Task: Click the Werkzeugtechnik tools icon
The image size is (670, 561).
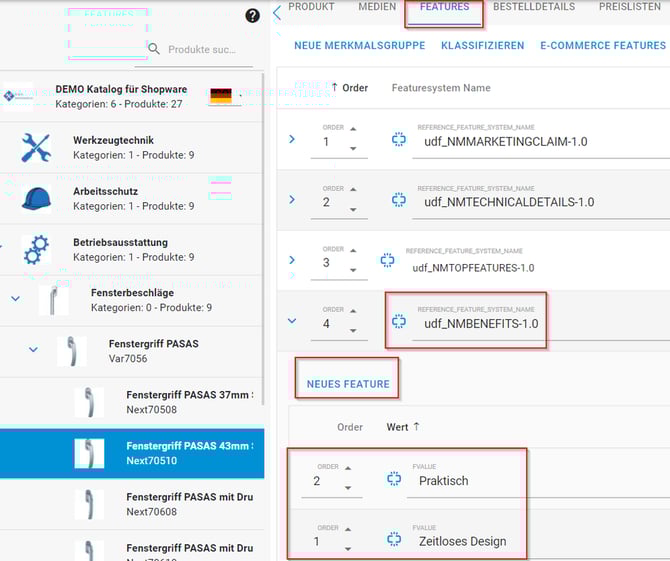Action: (x=36, y=147)
